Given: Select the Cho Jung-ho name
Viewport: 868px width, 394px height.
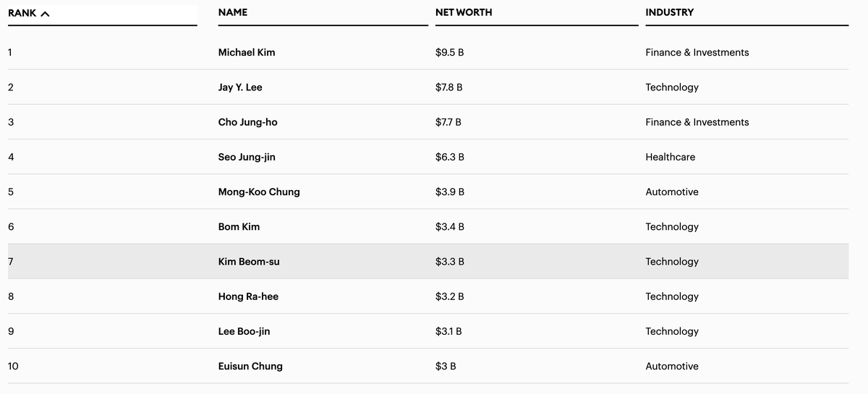Looking at the screenshot, I should click(247, 122).
